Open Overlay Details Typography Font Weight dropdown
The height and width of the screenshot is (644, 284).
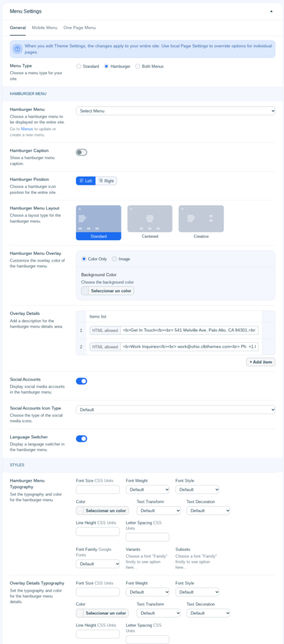147,592
